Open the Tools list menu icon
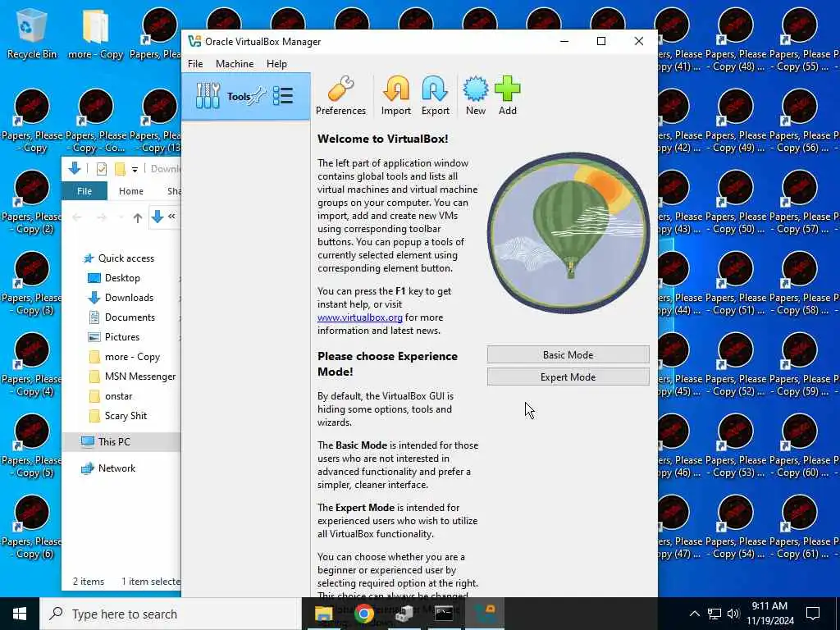The height and width of the screenshot is (630, 840). 283,97
